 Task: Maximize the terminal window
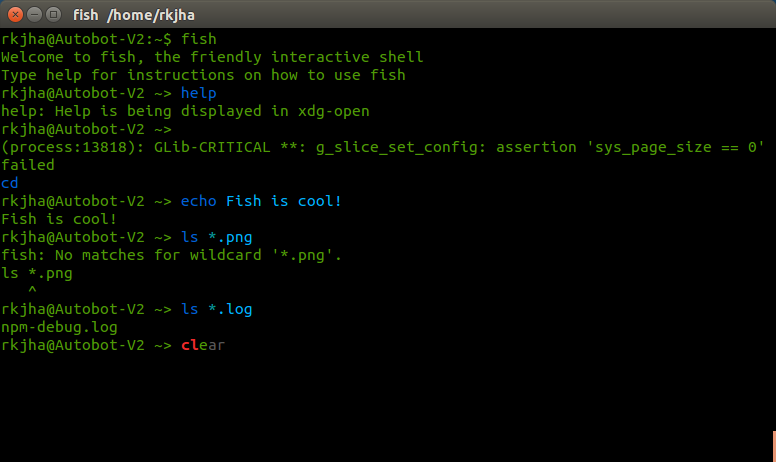[x=51, y=14]
